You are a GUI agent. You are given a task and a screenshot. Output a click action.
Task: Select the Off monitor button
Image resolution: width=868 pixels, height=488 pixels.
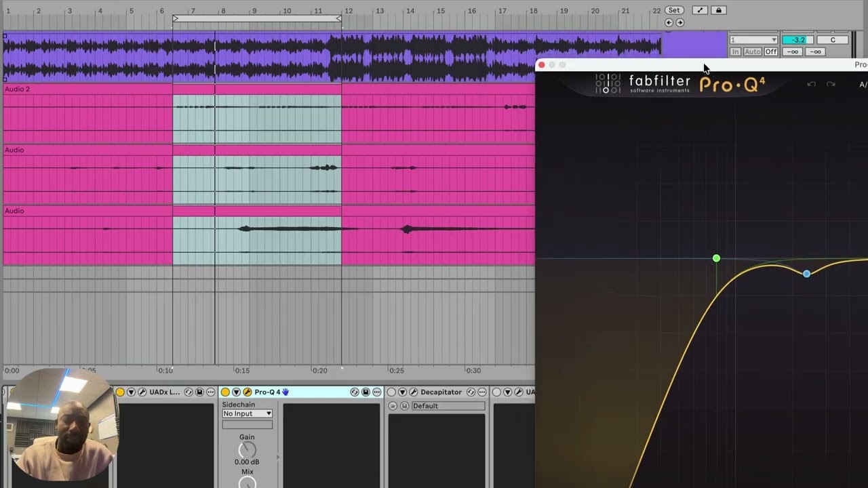click(771, 52)
